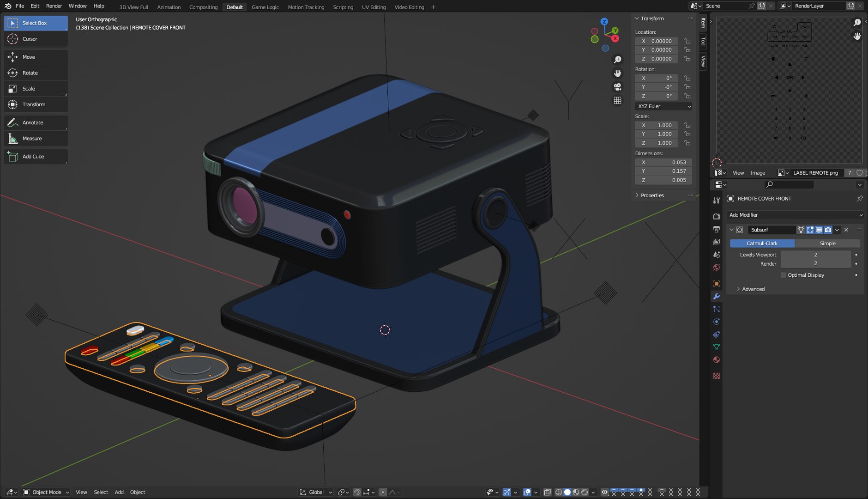Pin the REMOTE COVER FRONT properties context

point(860,199)
